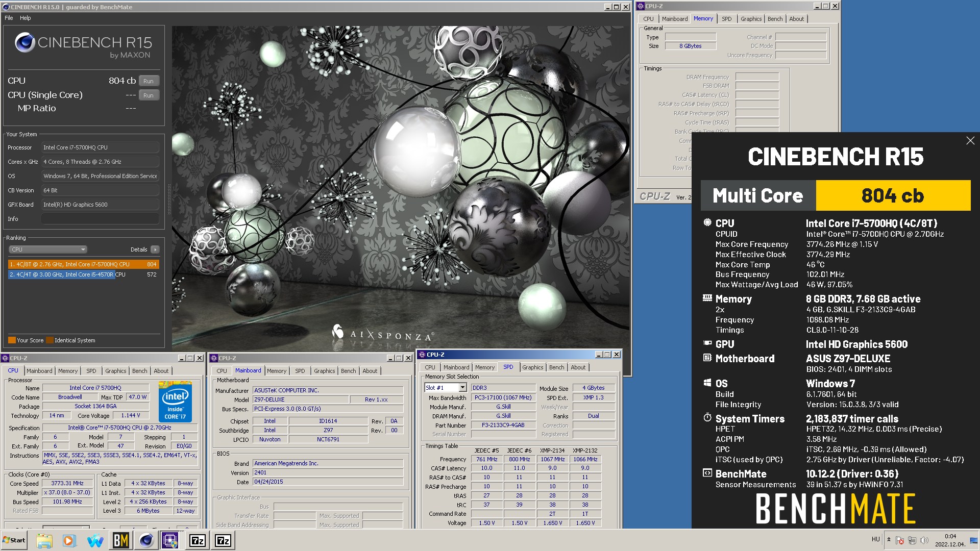Screen dimensions: 980x551
Task: Close the BenchMate result overlay
Action: coord(970,141)
